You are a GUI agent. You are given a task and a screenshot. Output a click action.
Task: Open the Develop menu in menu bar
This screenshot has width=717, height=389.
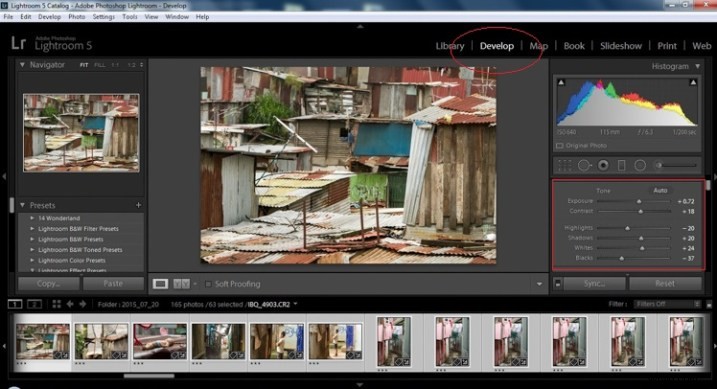[49, 17]
